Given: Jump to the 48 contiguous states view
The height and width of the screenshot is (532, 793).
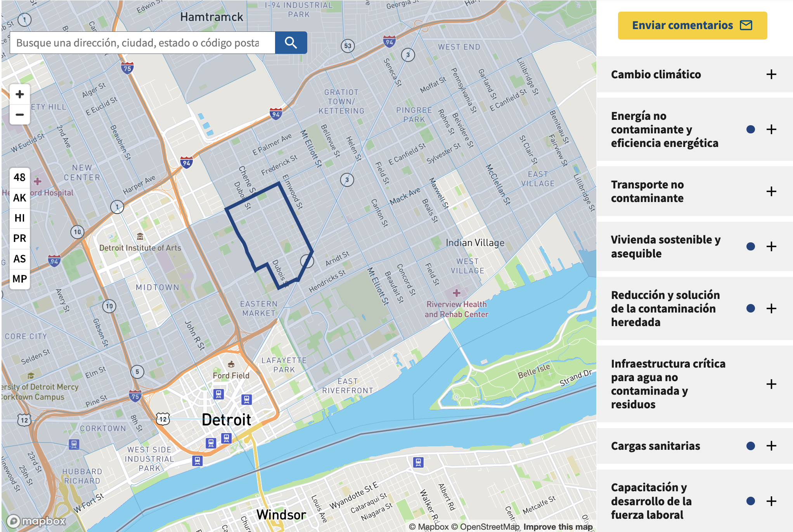Looking at the screenshot, I should point(20,178).
